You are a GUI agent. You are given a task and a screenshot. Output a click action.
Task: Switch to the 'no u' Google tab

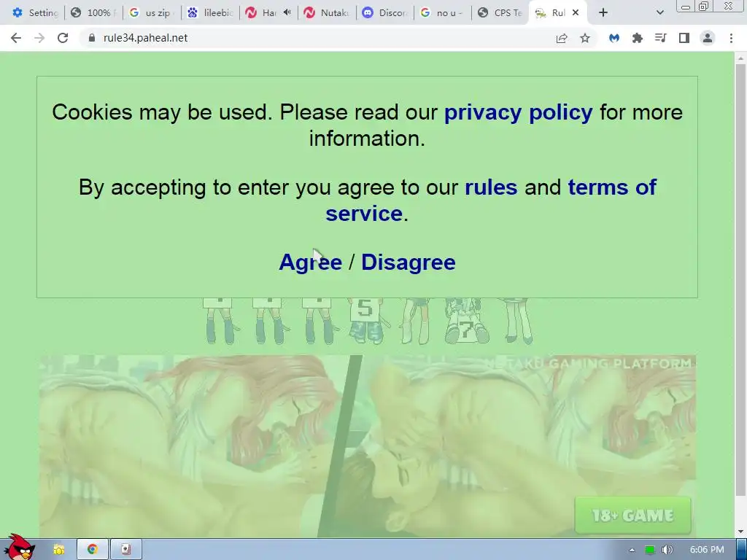pos(443,12)
